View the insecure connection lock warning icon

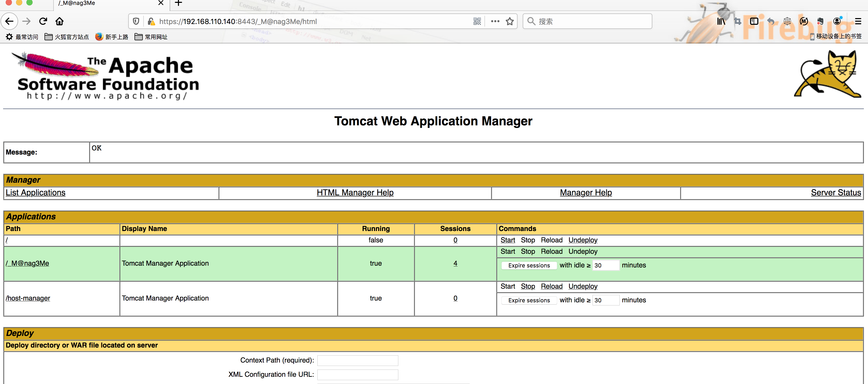coord(151,21)
